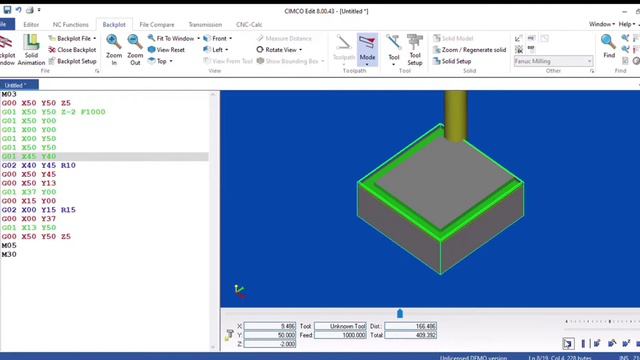The image size is (640, 360).
Task: Open the Help menu
Action: click(627, 24)
